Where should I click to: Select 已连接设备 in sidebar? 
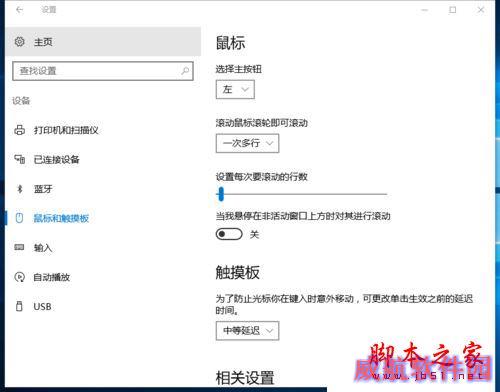[x=103, y=159]
